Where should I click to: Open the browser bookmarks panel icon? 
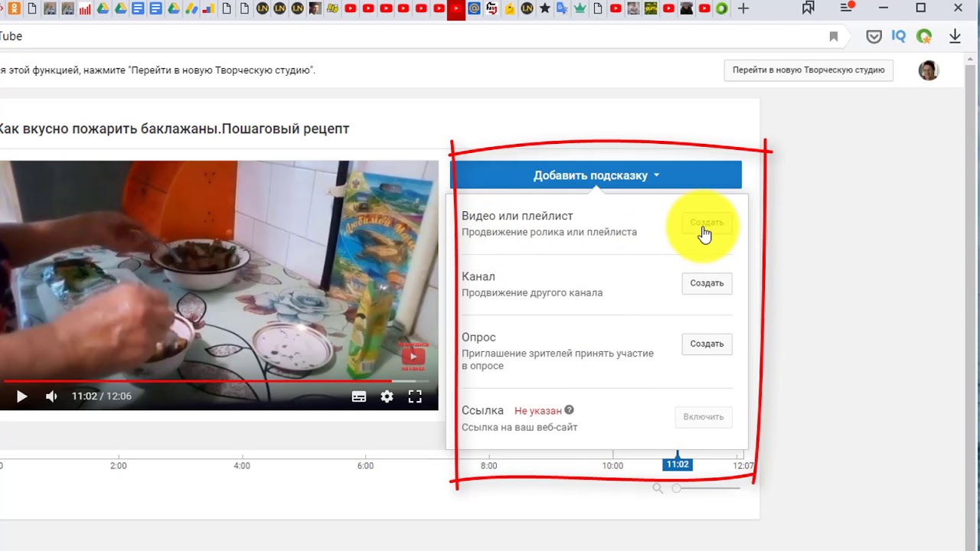click(808, 8)
